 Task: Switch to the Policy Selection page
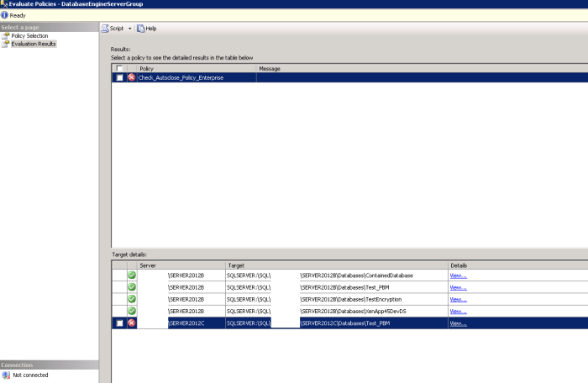pos(29,36)
